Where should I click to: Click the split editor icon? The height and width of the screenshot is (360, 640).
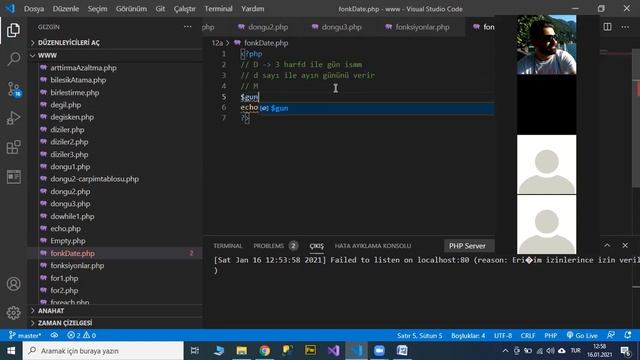(607, 27)
